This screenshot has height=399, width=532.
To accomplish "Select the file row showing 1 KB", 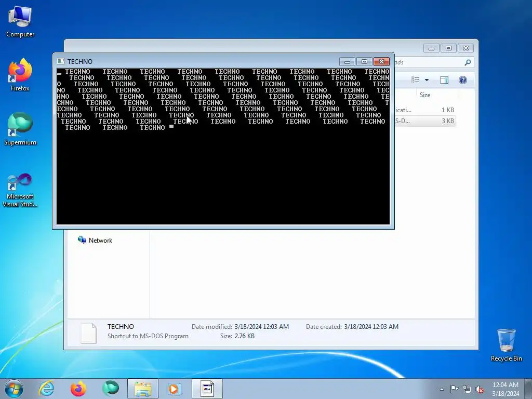I will point(425,110).
